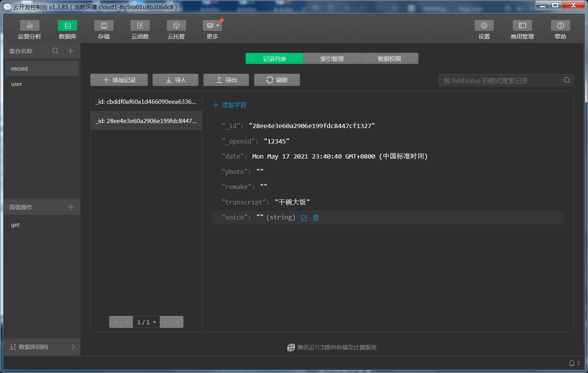Screen dimensions: 588x373
Task: Select record with id 28ee4e3e60a2906e199fdc8447
Action: 146,121
